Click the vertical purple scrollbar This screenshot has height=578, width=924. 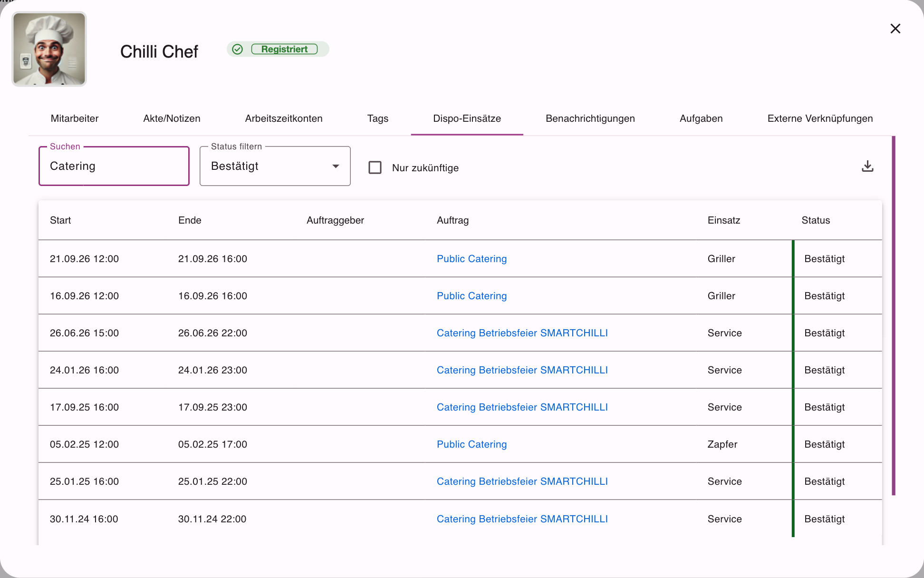(x=894, y=315)
